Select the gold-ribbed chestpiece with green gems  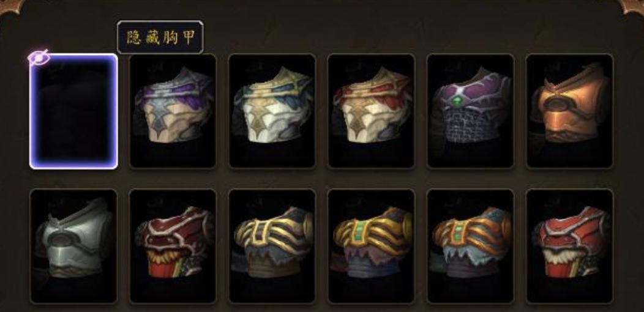pyautogui.click(x=372, y=247)
